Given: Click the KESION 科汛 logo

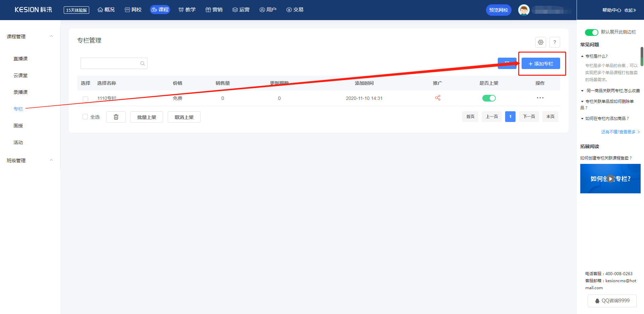Looking at the screenshot, I should point(33,10).
